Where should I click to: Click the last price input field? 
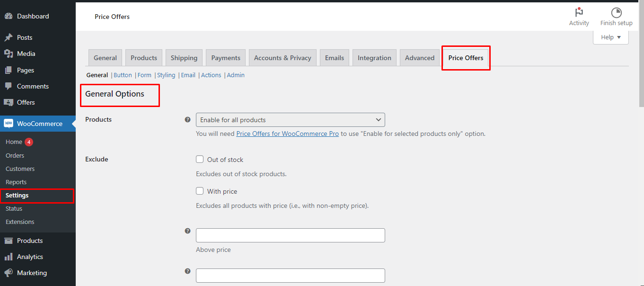(x=291, y=276)
